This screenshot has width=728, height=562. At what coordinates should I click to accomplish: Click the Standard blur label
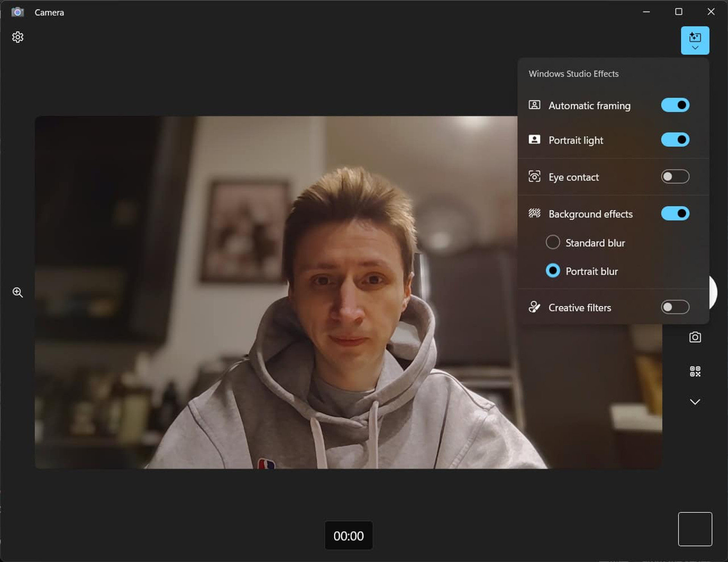pos(595,243)
